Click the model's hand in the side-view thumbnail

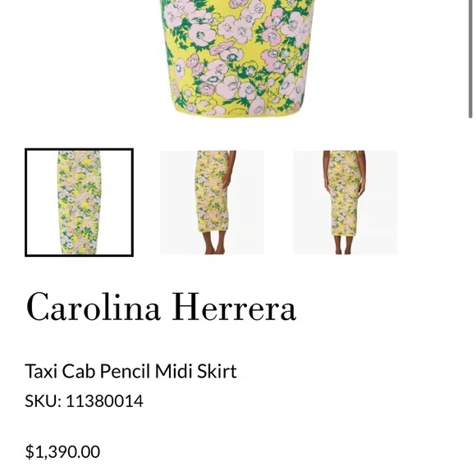tap(226, 183)
